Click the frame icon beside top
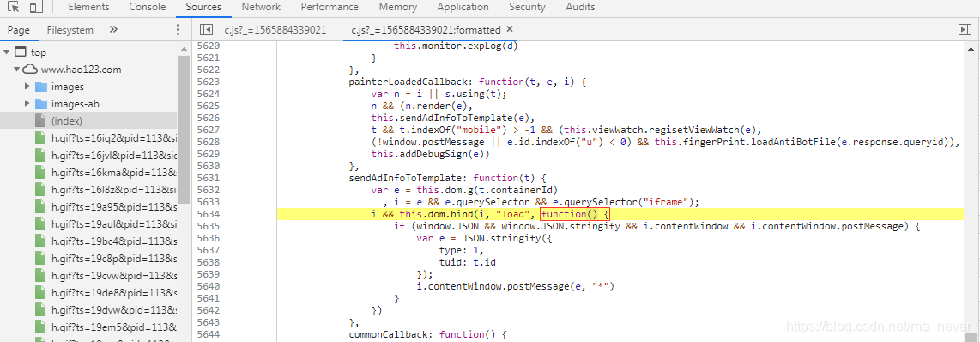 pyautogui.click(x=21, y=52)
